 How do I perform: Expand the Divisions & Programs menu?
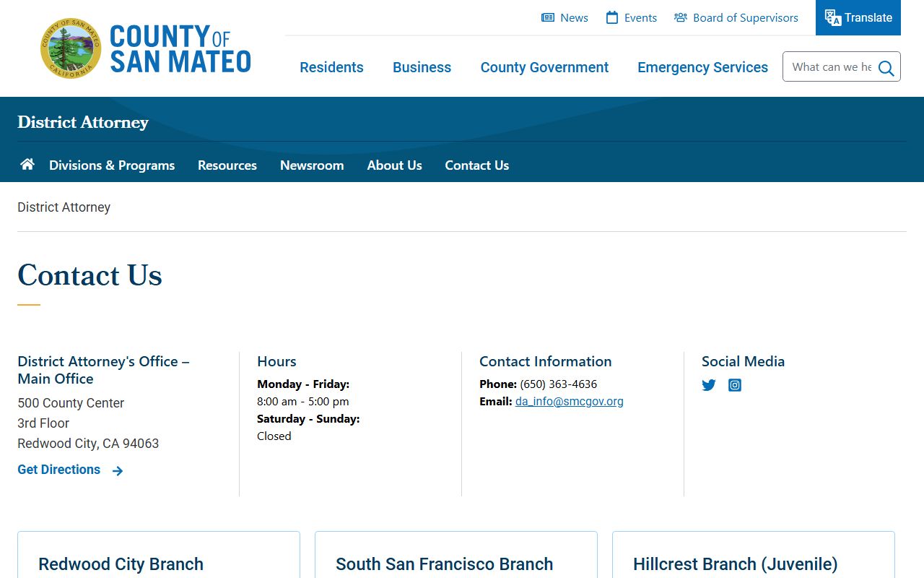click(x=112, y=165)
